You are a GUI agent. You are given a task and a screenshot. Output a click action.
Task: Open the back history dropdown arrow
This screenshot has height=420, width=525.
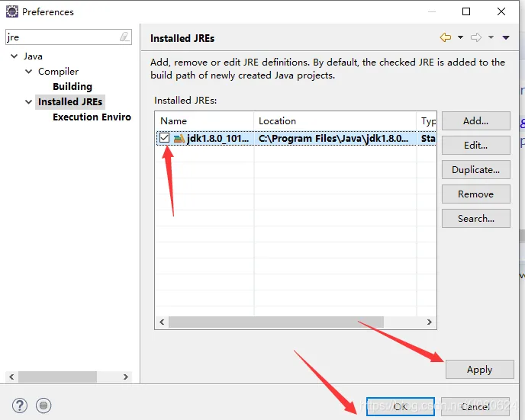tap(460, 37)
